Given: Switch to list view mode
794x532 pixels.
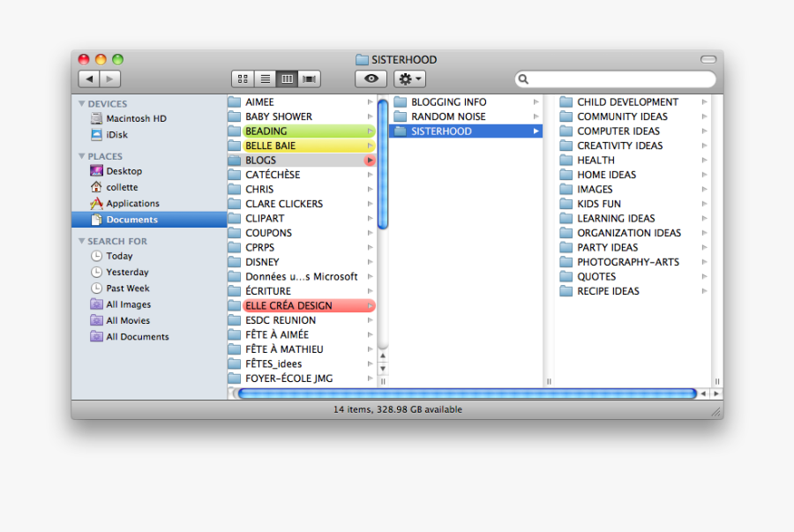Looking at the screenshot, I should point(265,79).
